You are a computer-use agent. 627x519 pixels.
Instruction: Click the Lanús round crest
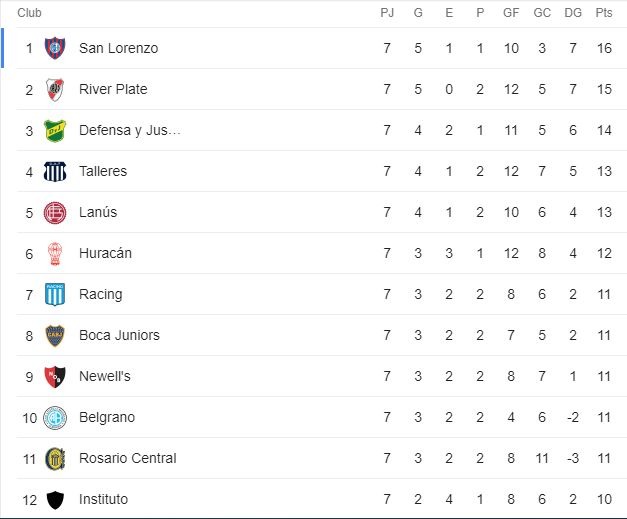coord(55,213)
